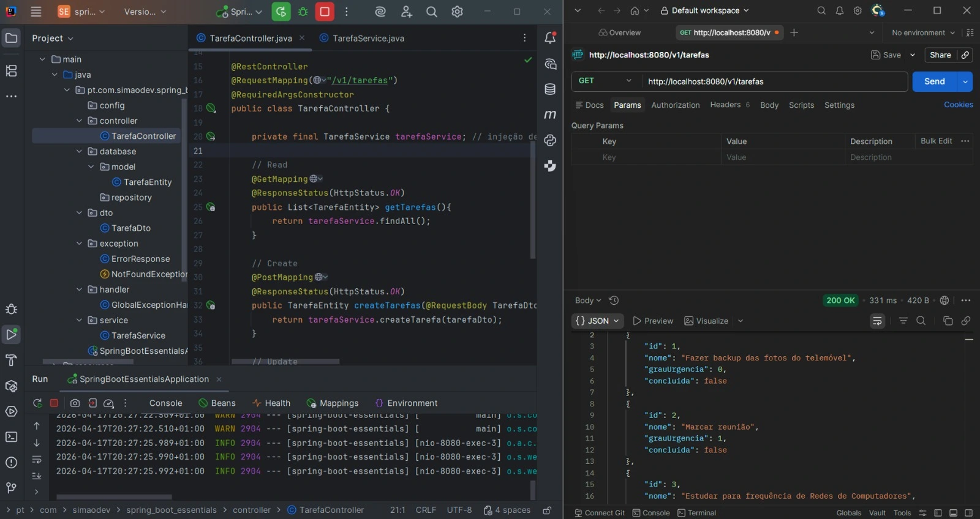Send the GET request
The height and width of the screenshot is (519, 980).
(935, 81)
